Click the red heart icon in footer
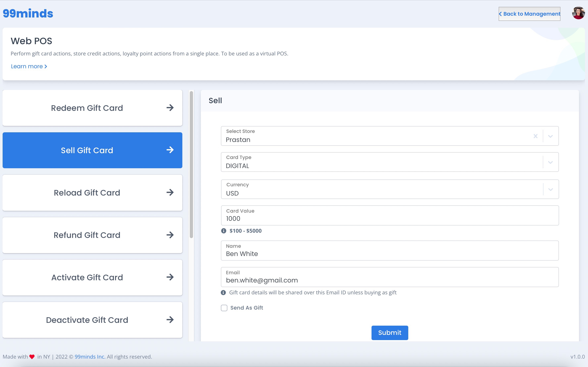This screenshot has height=367, width=588. pyautogui.click(x=32, y=357)
